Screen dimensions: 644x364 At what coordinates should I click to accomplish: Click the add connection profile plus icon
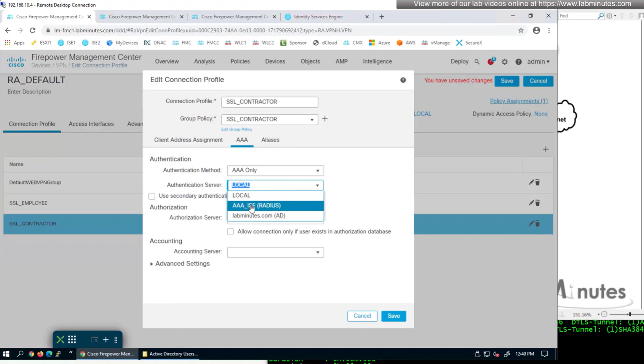546,149
